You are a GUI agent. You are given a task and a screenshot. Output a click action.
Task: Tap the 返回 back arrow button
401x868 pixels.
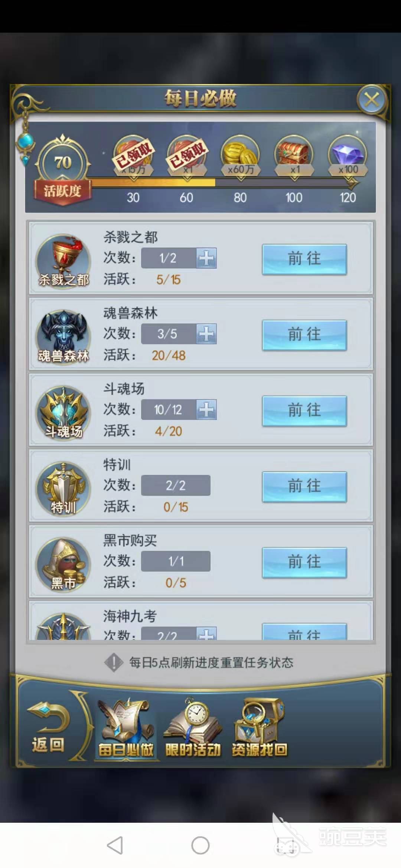pyautogui.click(x=48, y=728)
